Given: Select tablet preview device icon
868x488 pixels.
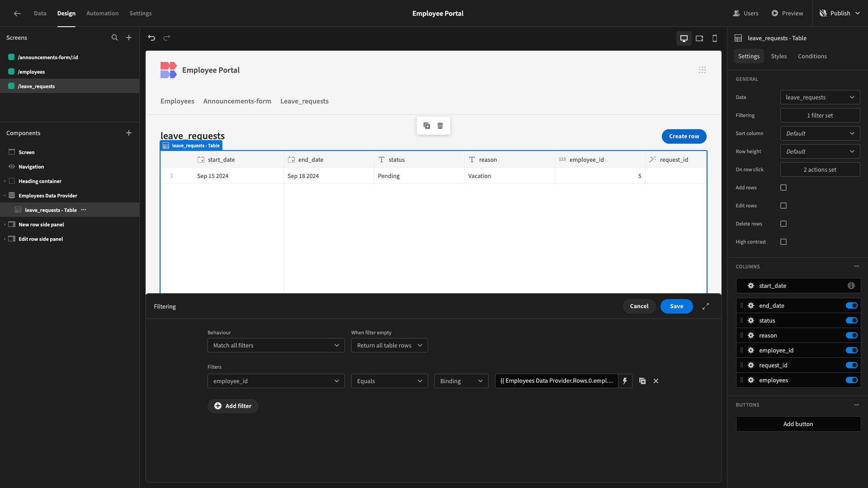Looking at the screenshot, I should click(x=699, y=38).
